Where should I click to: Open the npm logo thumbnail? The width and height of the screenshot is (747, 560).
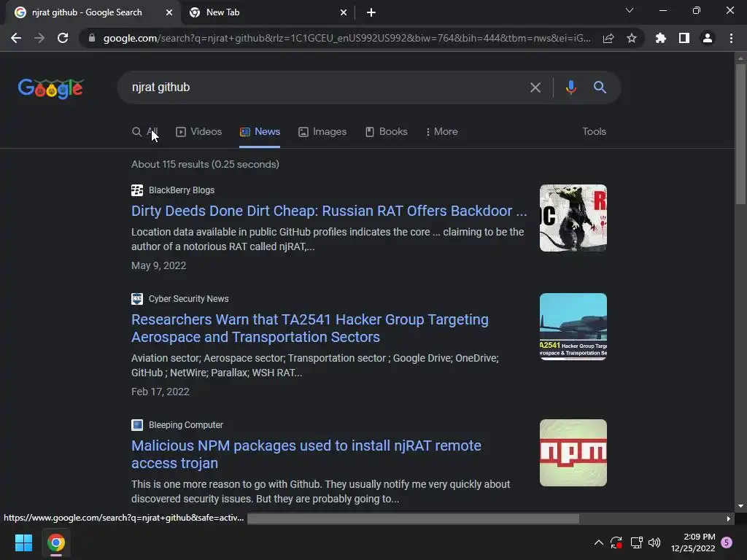click(573, 453)
